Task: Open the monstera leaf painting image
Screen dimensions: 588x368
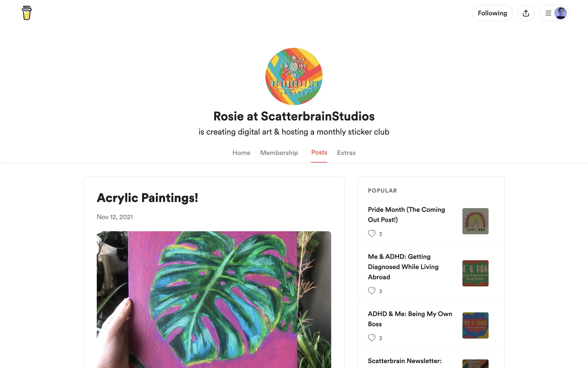Action: tap(214, 300)
